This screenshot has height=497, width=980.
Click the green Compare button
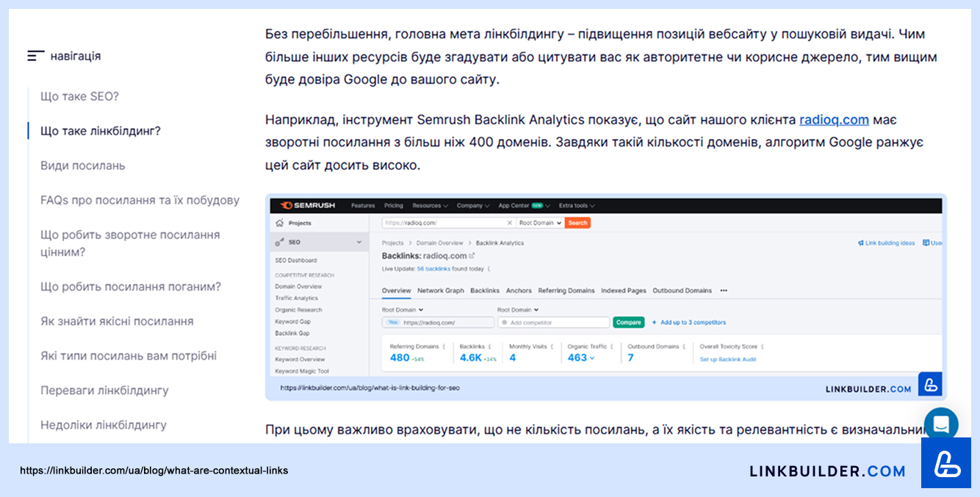tap(629, 322)
